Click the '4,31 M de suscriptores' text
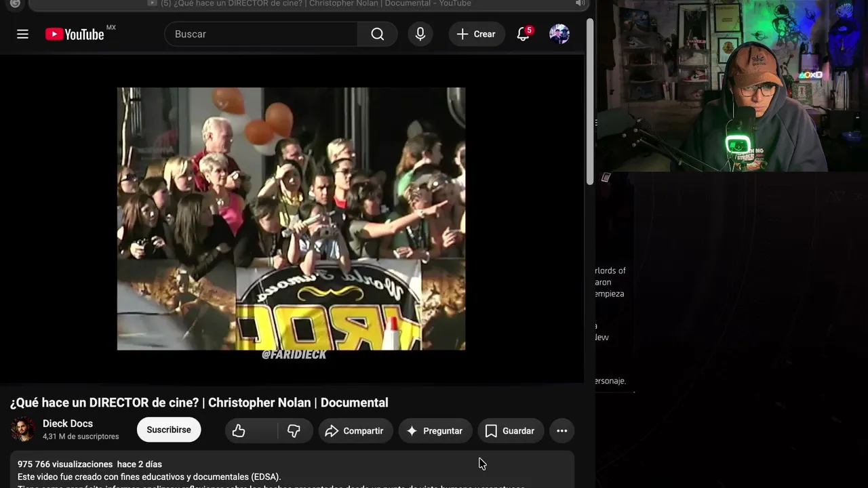 [x=81, y=436]
